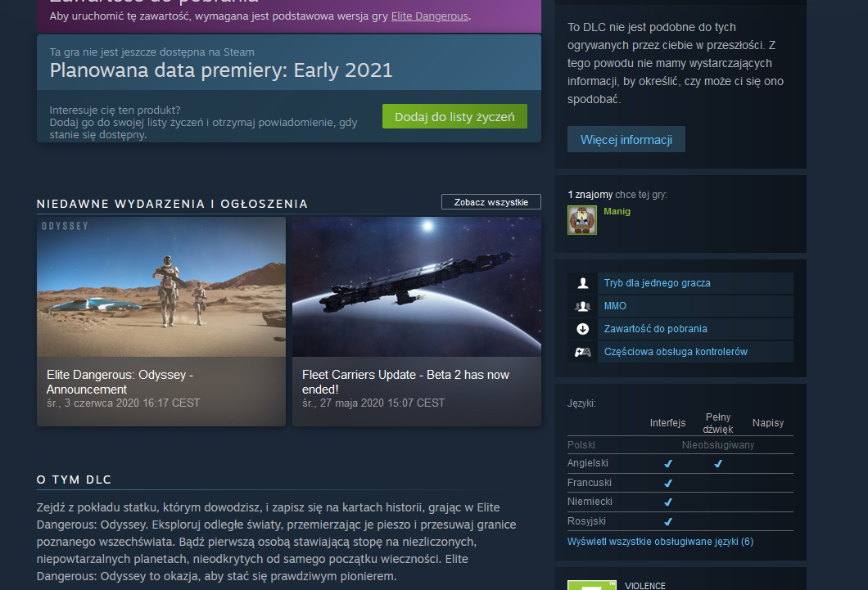
Task: Click date 'śr., 3 czerwca 2020 16:17 CEST'
Action: pyautogui.click(x=123, y=403)
